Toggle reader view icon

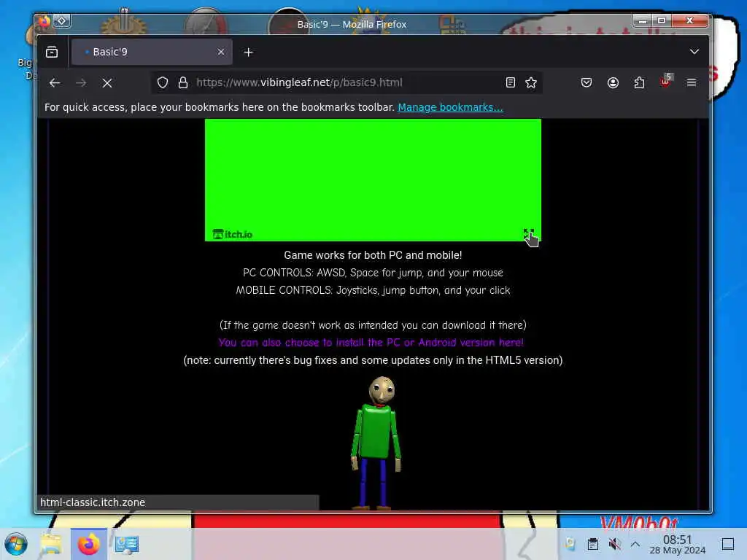point(510,83)
